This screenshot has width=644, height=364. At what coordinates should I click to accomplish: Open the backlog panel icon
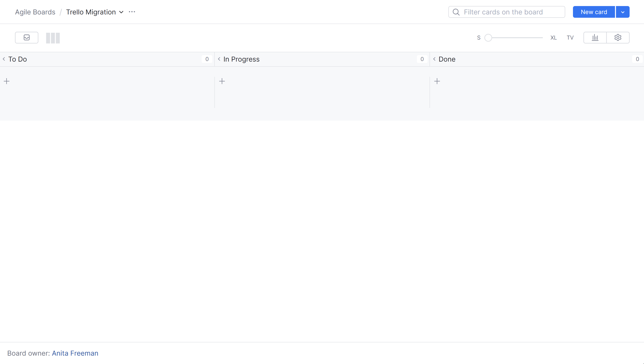[26, 38]
